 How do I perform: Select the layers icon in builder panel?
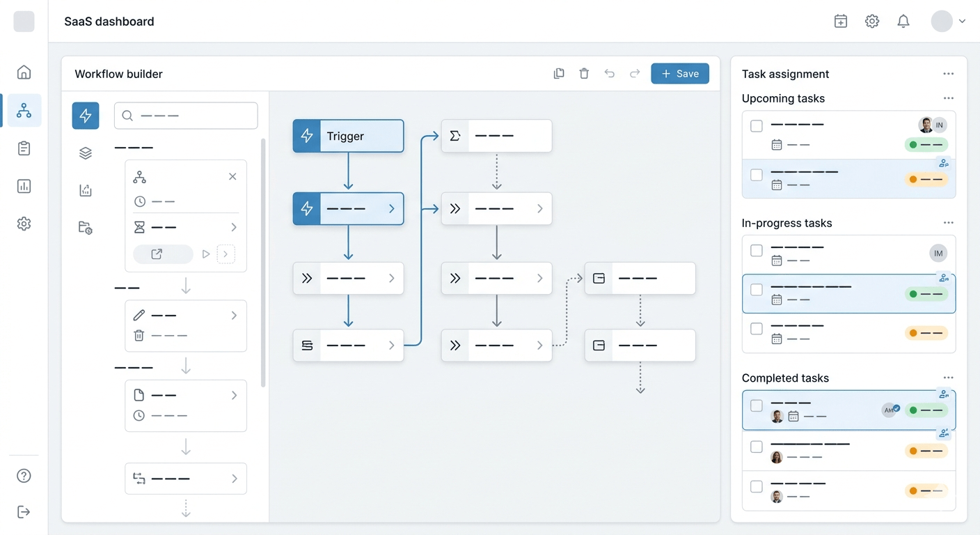[x=86, y=153]
